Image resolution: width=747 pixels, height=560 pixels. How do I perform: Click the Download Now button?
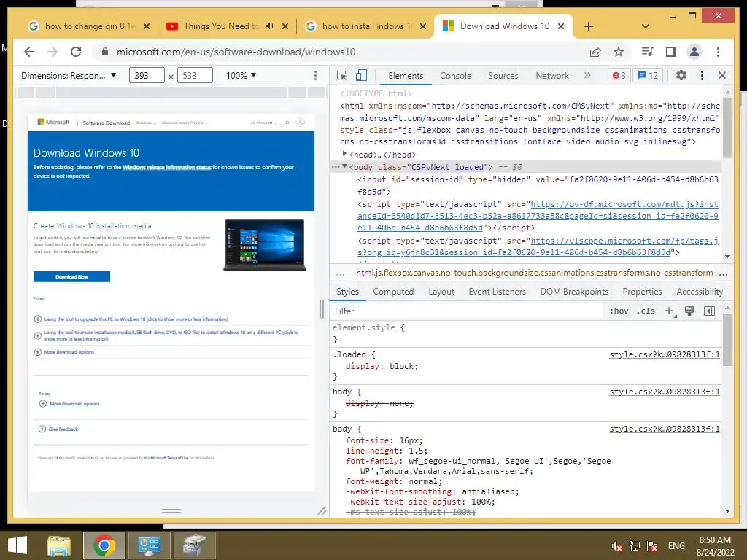(x=71, y=276)
